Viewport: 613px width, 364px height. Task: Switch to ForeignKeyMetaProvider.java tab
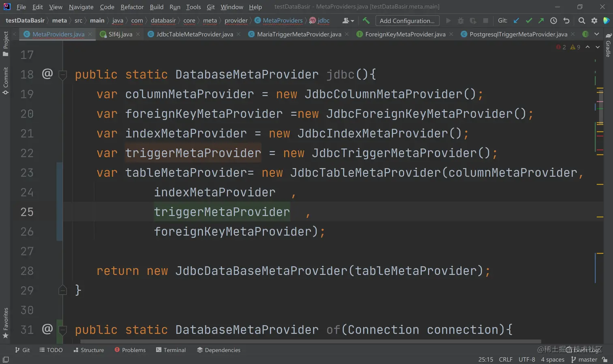pos(405,34)
